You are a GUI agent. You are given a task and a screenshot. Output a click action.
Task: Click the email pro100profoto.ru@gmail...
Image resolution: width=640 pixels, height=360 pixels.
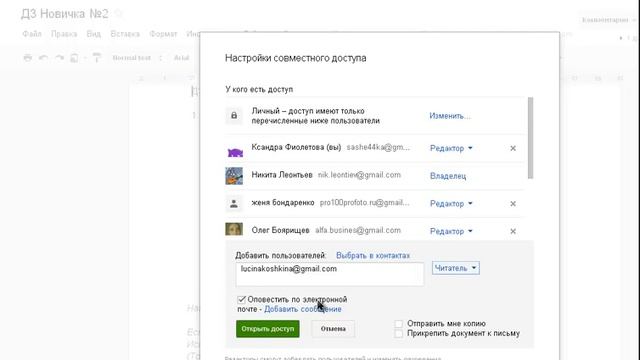pos(364,202)
